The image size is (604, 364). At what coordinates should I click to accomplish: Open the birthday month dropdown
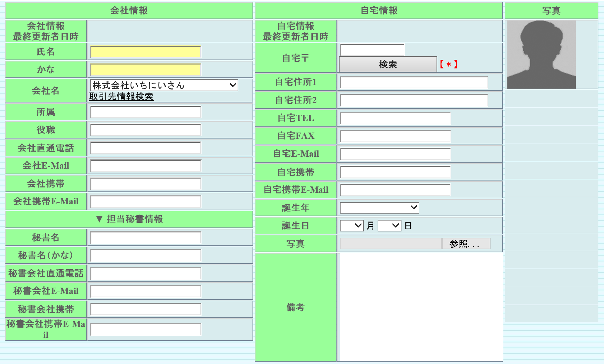pos(351,226)
